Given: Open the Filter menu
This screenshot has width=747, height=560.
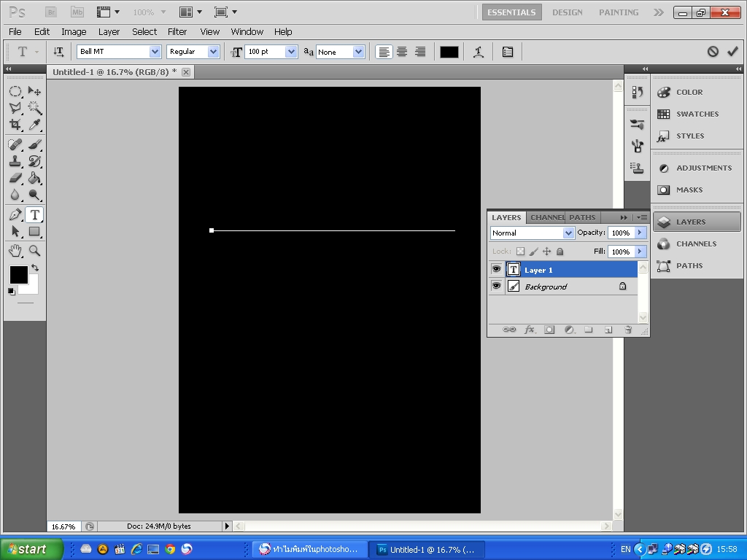Looking at the screenshot, I should 177,31.
